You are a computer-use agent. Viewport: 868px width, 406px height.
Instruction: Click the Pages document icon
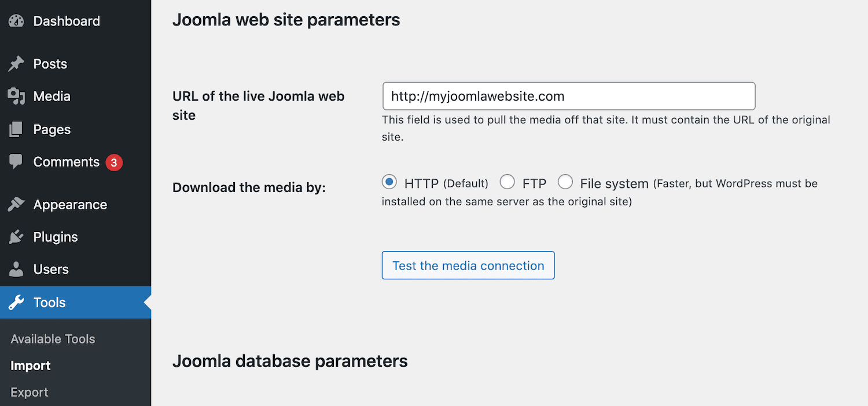click(16, 130)
